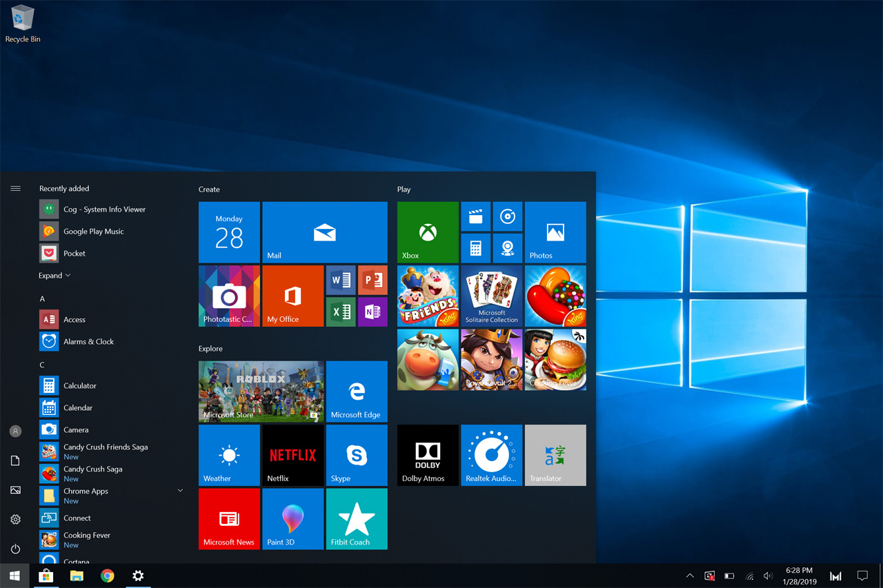
Task: Open the volume control in system tray
Action: point(768,576)
